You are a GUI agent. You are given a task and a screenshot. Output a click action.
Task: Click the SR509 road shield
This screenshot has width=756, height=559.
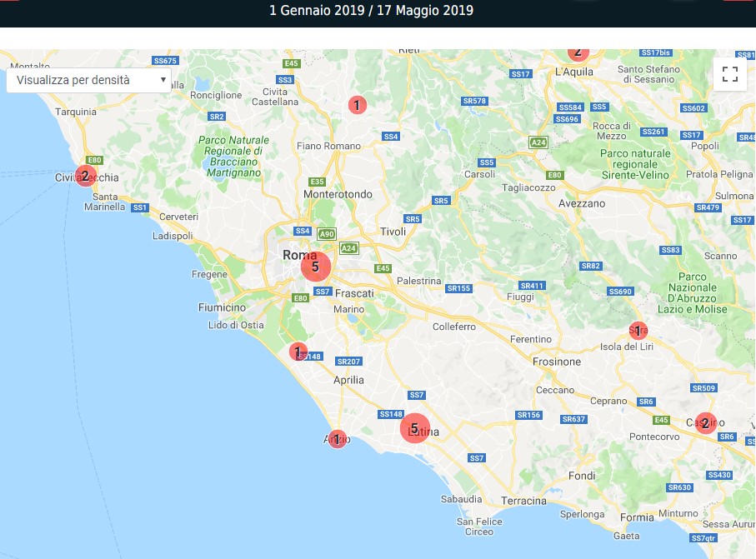pyautogui.click(x=704, y=388)
